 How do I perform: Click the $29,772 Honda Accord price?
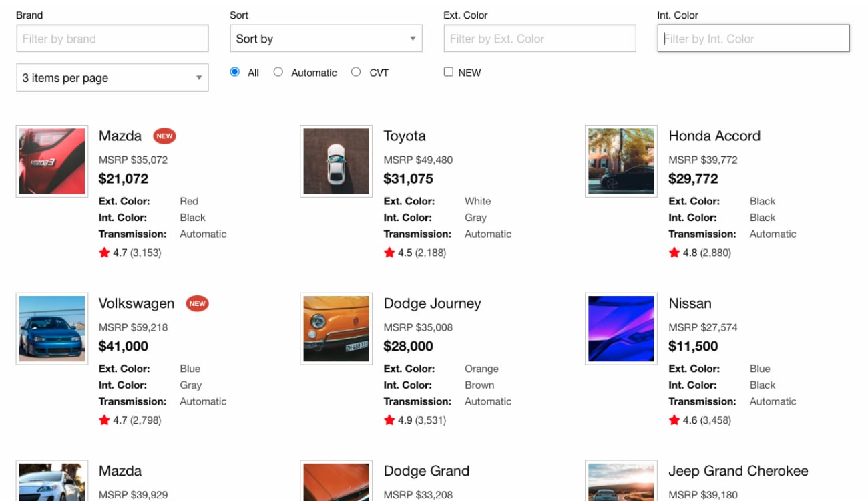693,179
